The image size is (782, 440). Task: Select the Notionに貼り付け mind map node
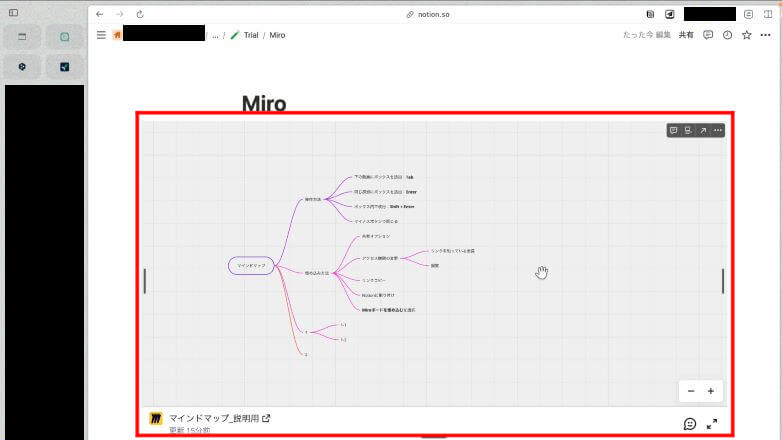[378, 295]
